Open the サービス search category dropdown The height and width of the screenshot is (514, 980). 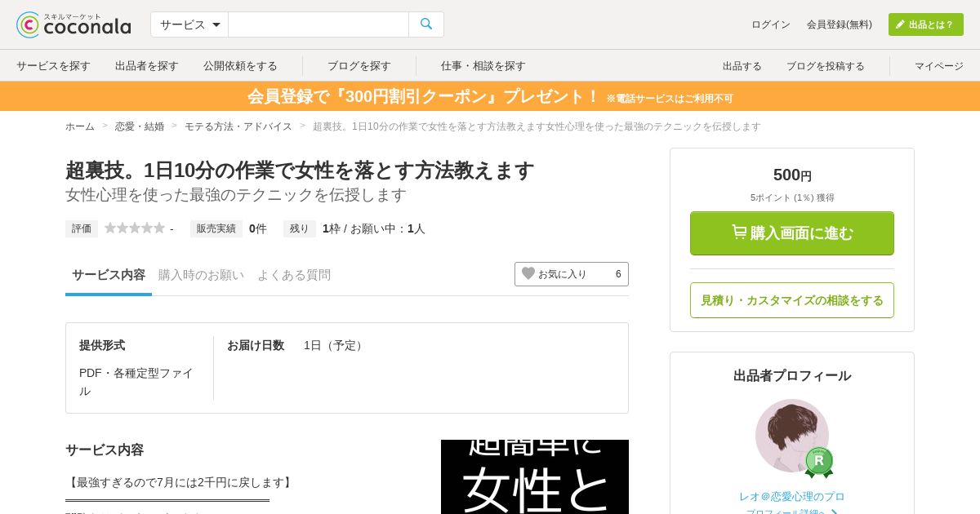click(189, 24)
